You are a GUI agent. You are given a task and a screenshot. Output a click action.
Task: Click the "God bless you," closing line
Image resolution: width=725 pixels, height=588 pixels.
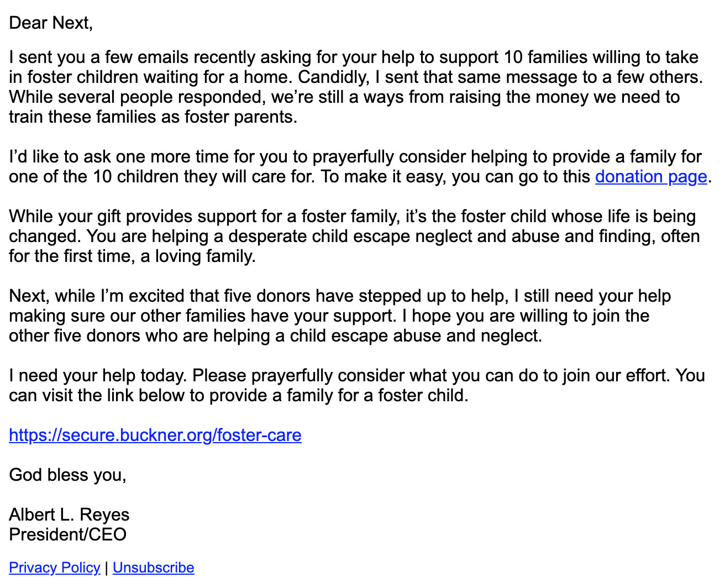[x=68, y=475]
